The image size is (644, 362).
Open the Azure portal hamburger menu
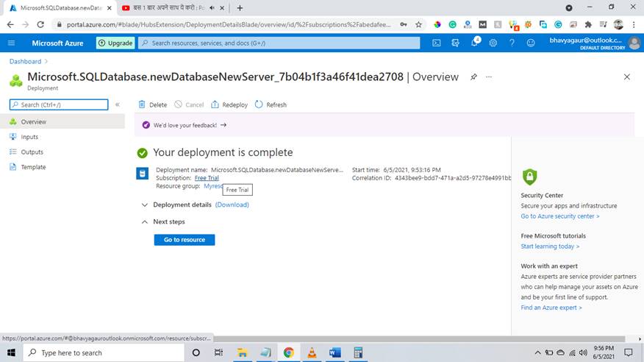point(11,43)
